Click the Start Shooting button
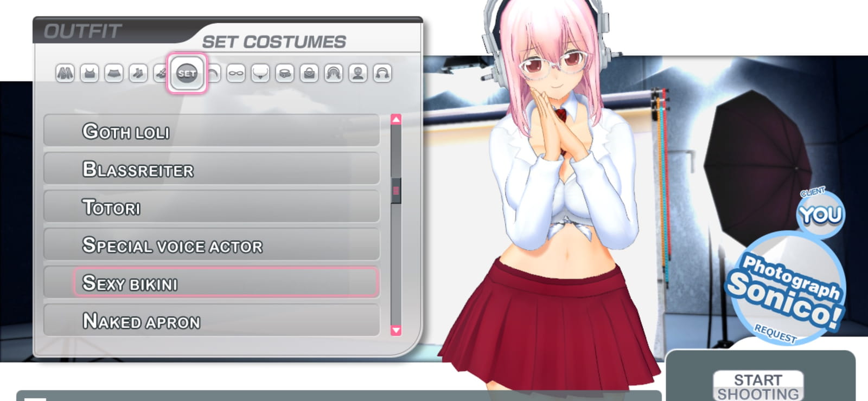 click(x=758, y=386)
